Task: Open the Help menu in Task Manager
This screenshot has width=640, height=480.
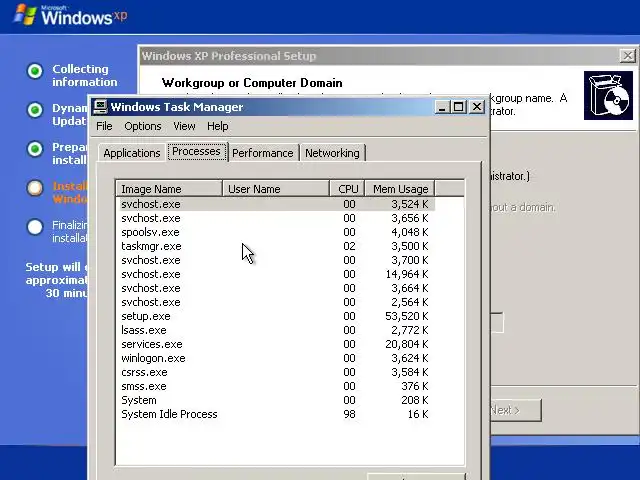Action: tap(218, 126)
